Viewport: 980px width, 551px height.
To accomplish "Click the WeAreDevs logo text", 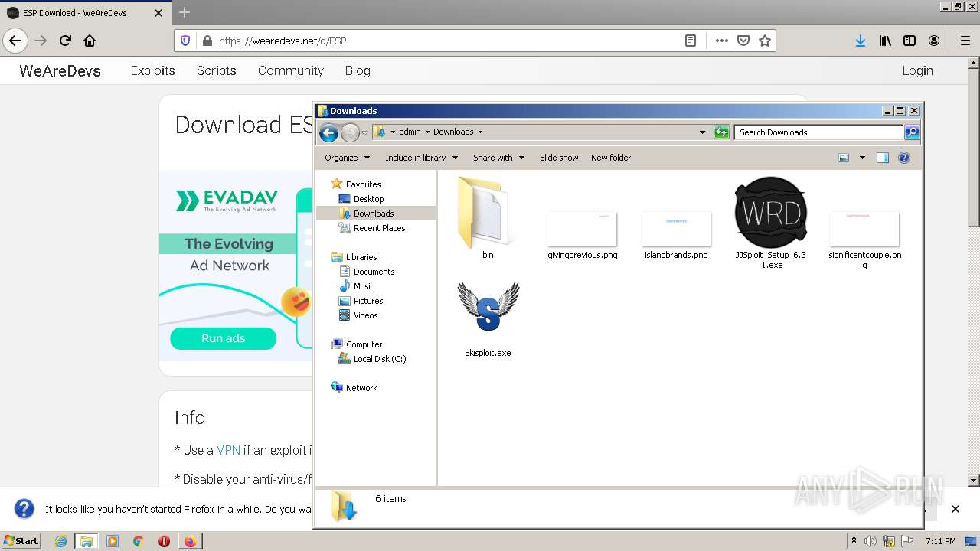I will pos(60,70).
